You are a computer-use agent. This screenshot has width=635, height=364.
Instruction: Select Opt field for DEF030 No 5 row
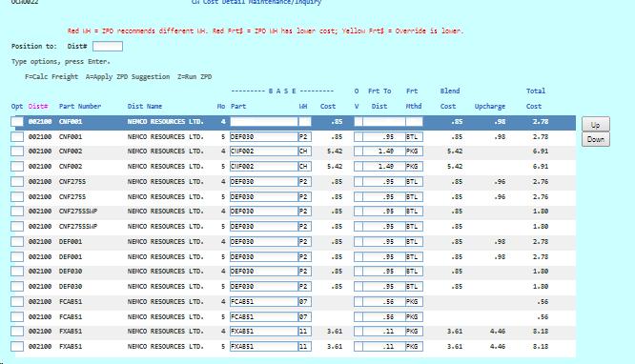[x=17, y=287]
